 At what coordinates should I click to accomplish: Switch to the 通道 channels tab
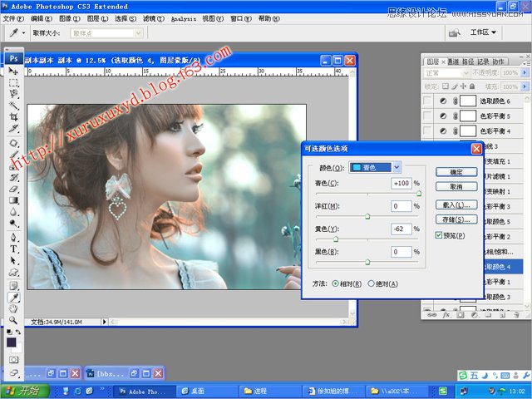click(x=453, y=62)
